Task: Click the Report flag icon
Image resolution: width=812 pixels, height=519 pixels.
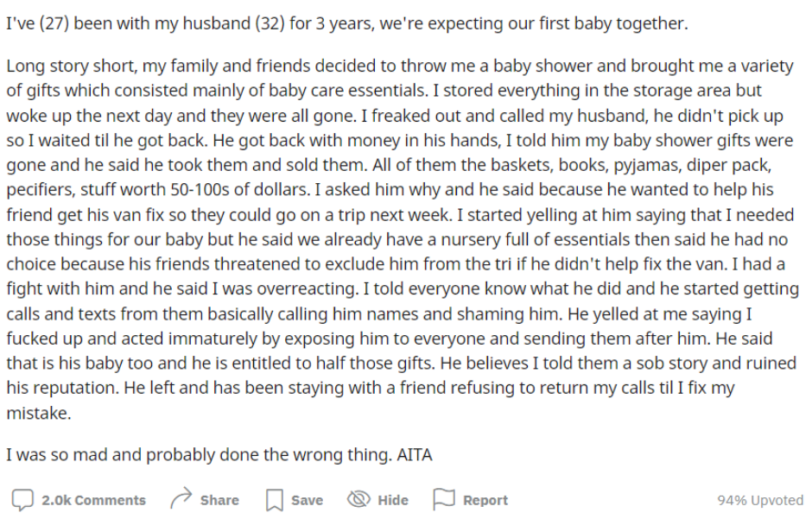Action: tap(443, 499)
